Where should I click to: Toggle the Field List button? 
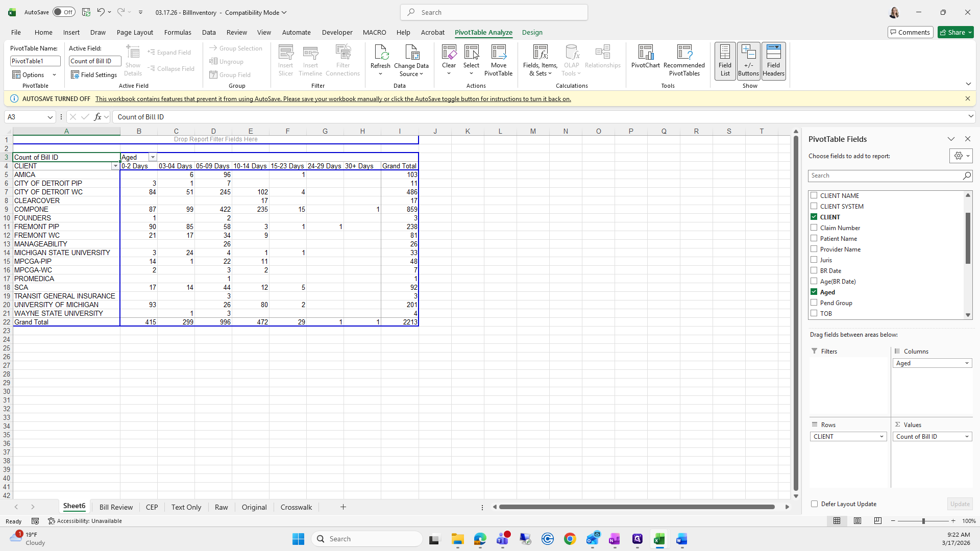tap(725, 61)
